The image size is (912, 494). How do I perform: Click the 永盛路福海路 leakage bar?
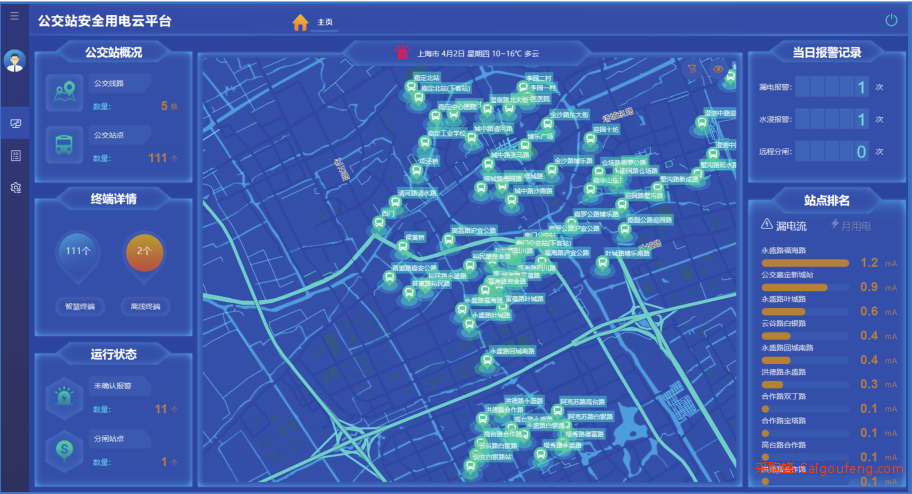coord(805,263)
